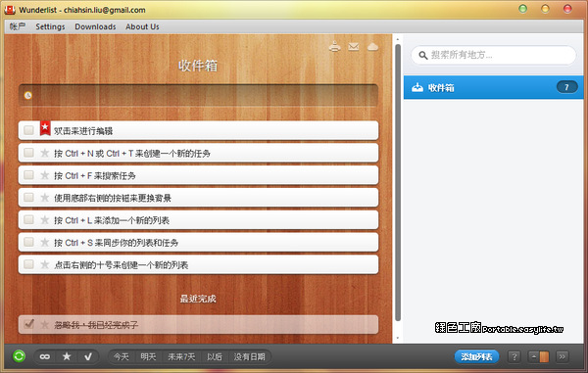The width and height of the screenshot is (588, 373).
Task: Select task text 按 Ctrl + F 来搜索任务
Action: 95,175
